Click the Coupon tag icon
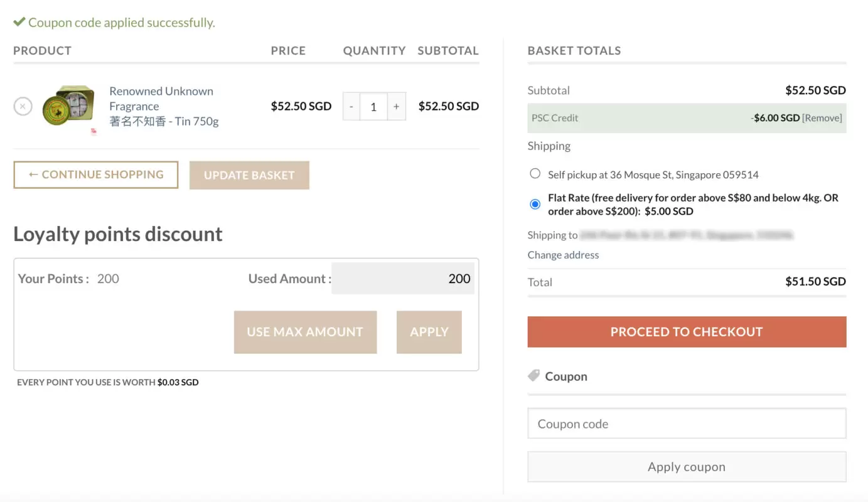868x502 pixels. [533, 376]
